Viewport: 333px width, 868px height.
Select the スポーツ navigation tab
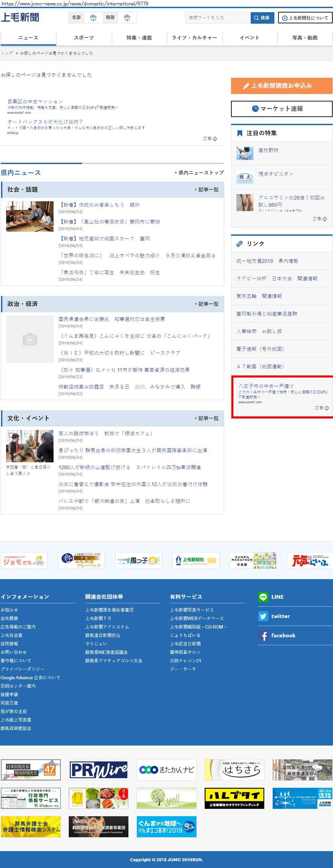point(84,38)
